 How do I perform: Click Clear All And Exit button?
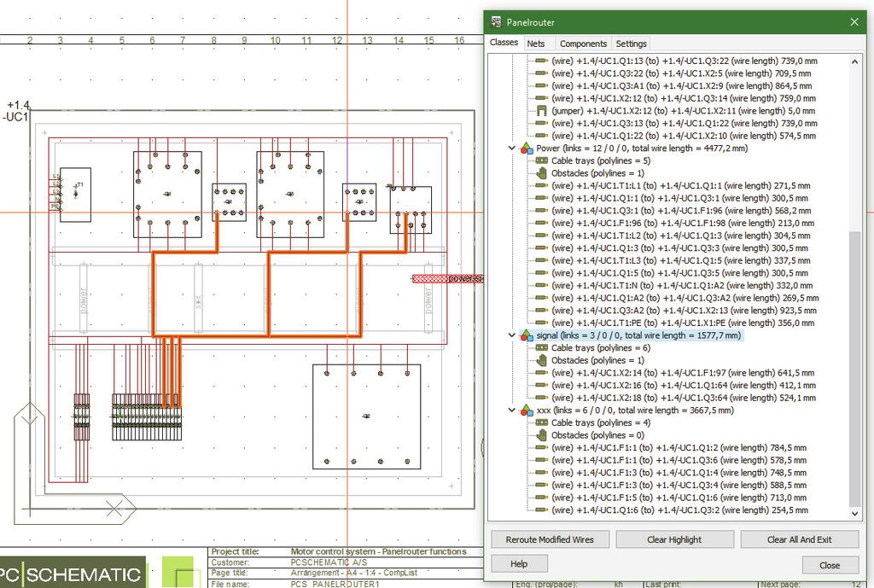coord(799,539)
